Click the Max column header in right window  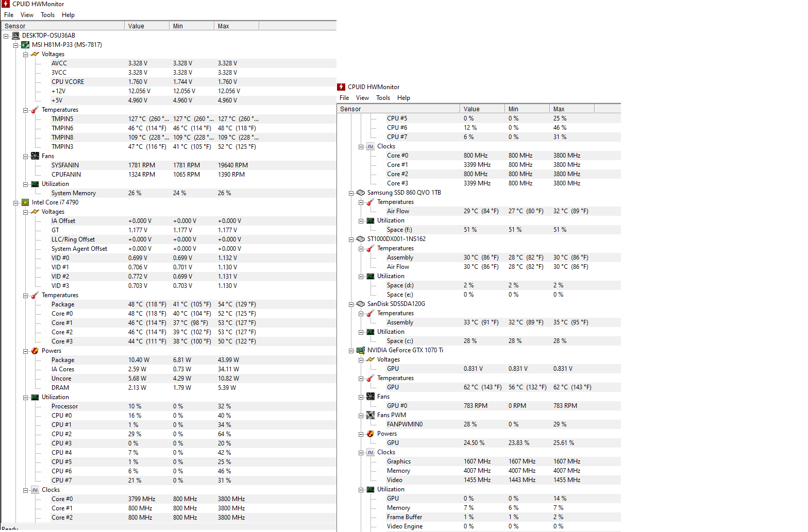(x=572, y=109)
